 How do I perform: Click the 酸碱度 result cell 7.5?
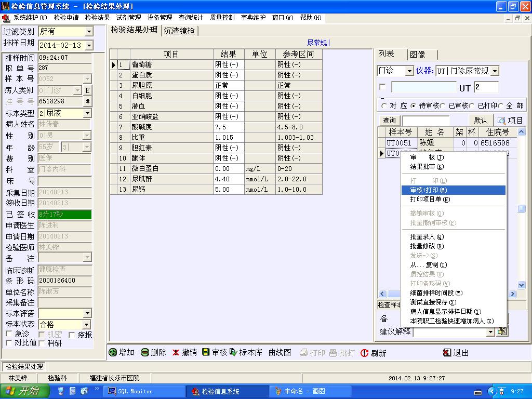click(x=229, y=127)
